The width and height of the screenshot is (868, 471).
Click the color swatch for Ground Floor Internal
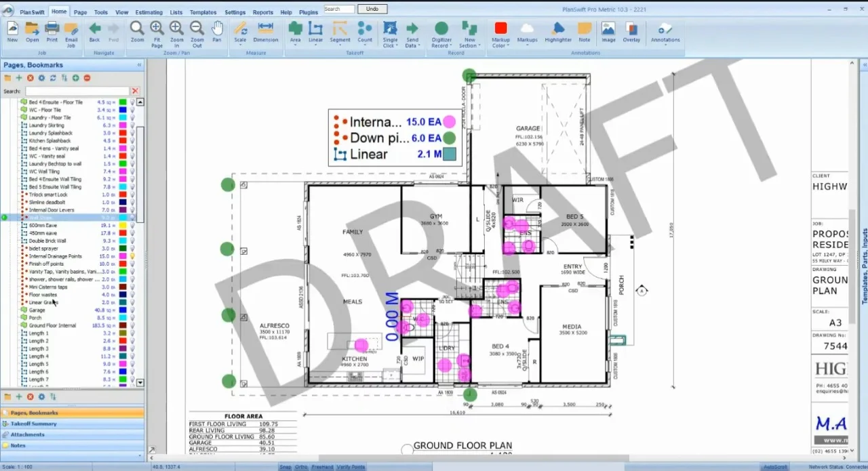[x=123, y=325]
